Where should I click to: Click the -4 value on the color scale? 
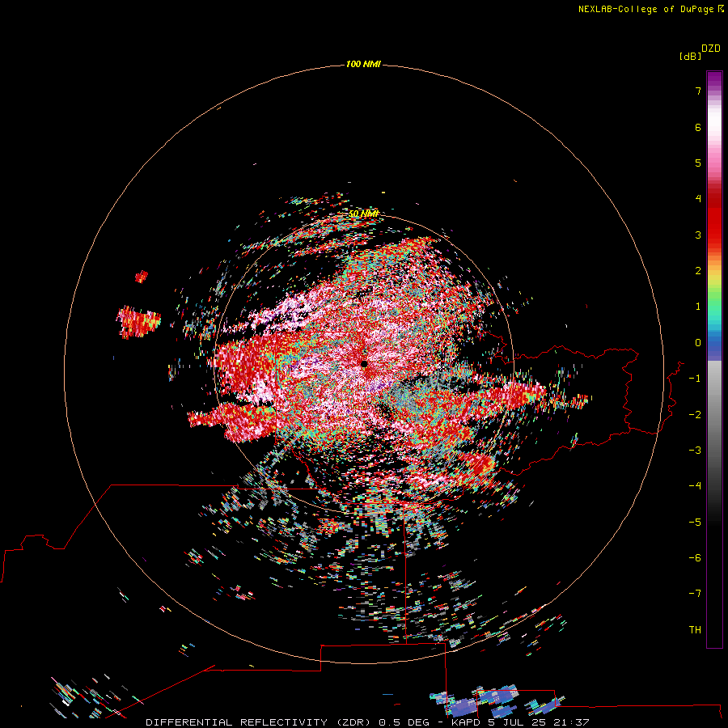tap(695, 486)
